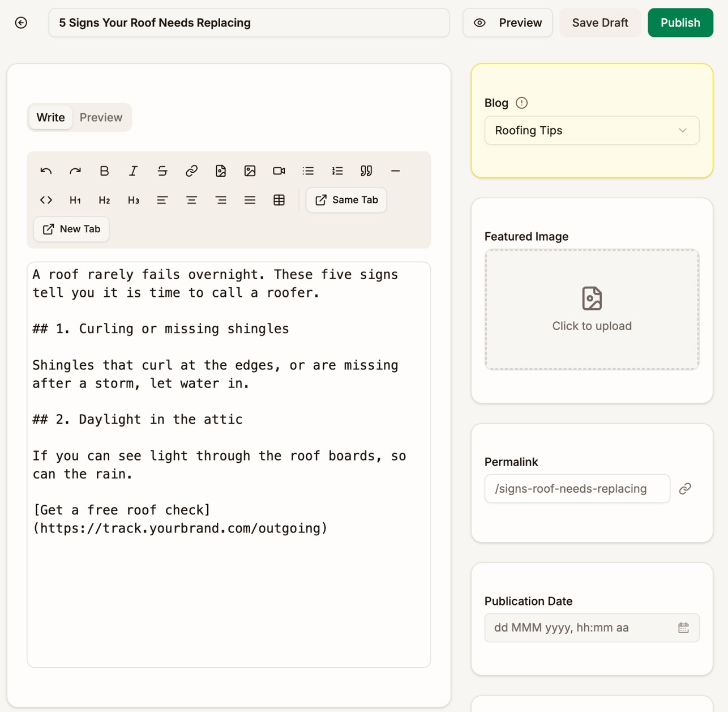Click the post title field
Screen dimensions: 728x712
[249, 23]
